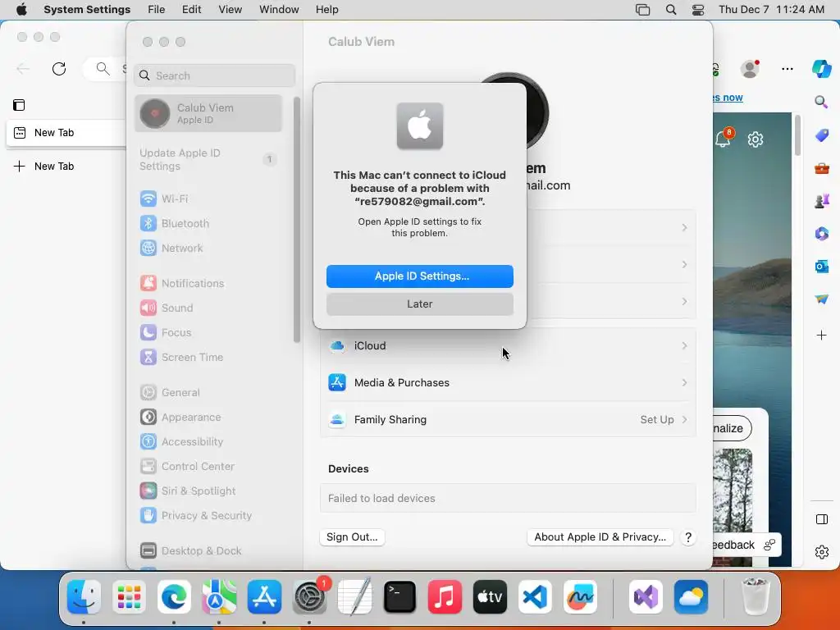Viewport: 840px width, 630px height.
Task: Select the first New Tab in Edge
Action: click(x=66, y=133)
